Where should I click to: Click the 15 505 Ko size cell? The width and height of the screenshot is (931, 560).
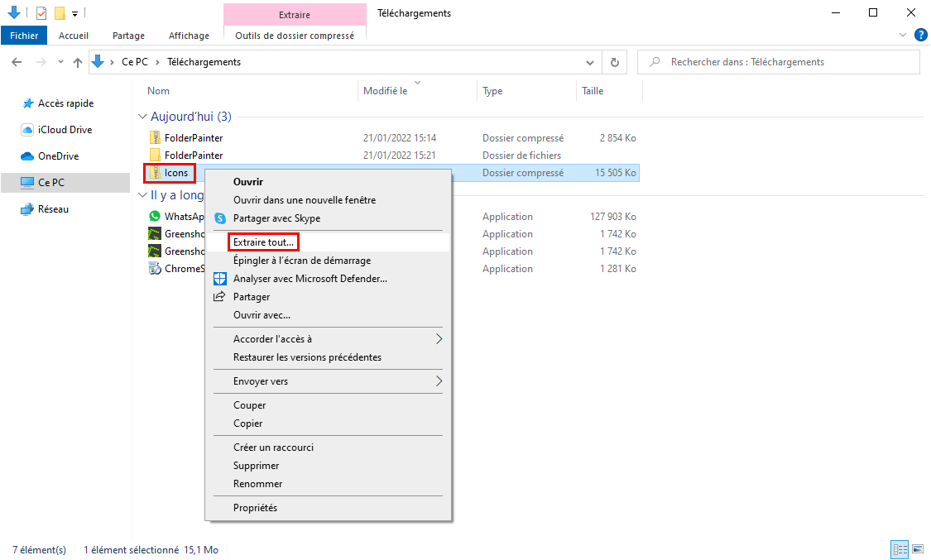pyautogui.click(x=615, y=173)
